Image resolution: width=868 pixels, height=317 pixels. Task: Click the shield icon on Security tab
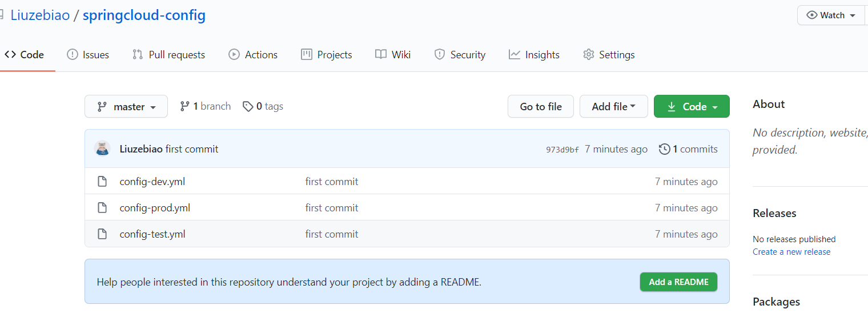tap(439, 55)
